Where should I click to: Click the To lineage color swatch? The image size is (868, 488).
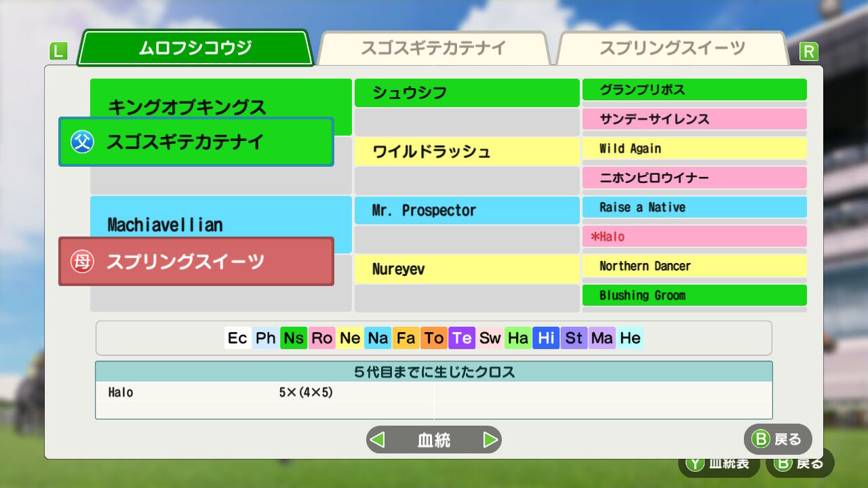tap(434, 338)
